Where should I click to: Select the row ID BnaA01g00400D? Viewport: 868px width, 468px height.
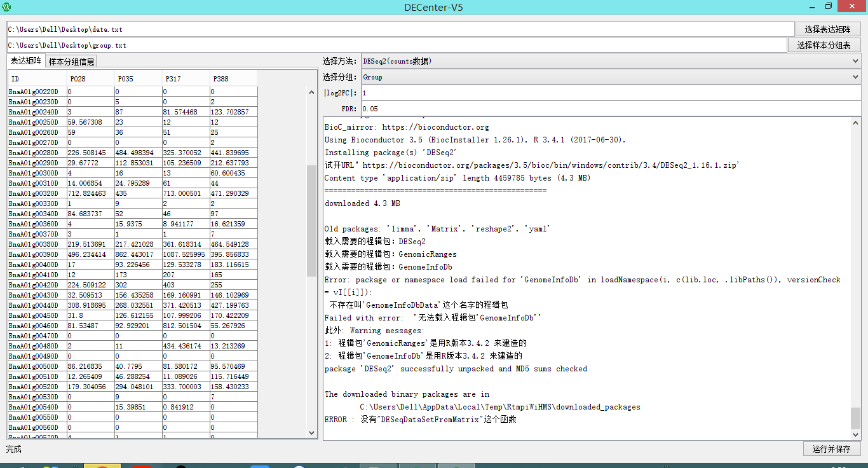(x=37, y=265)
